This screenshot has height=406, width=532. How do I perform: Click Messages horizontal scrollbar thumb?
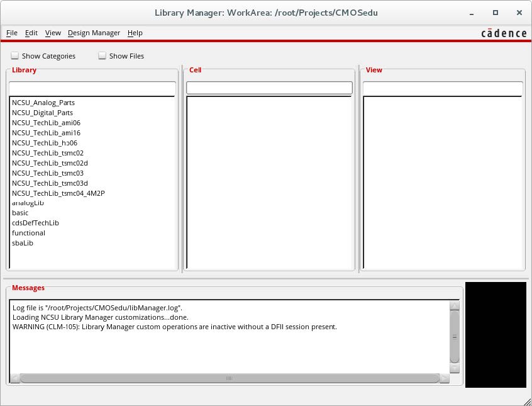click(x=230, y=378)
